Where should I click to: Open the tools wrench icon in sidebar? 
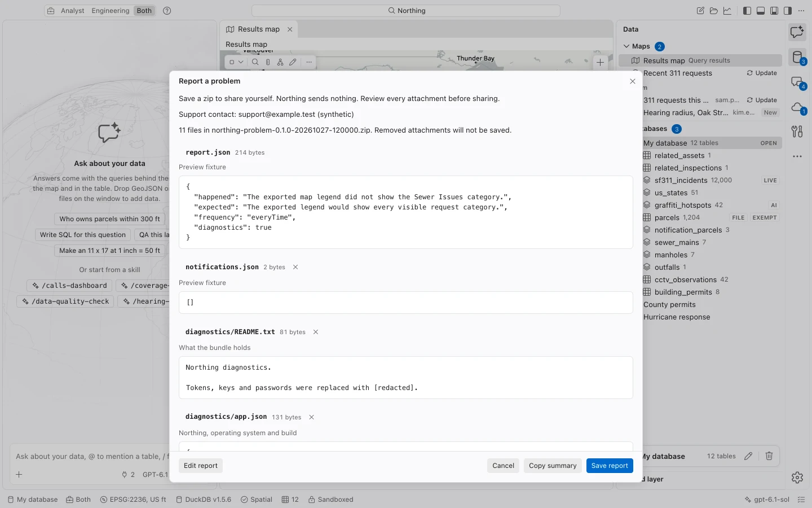(797, 132)
